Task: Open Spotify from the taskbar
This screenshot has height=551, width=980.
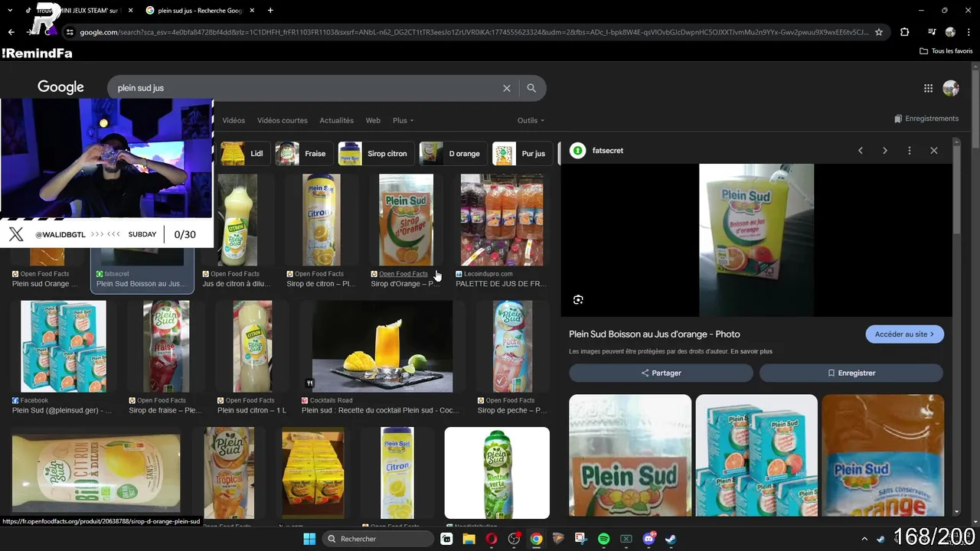Action: [x=603, y=539]
